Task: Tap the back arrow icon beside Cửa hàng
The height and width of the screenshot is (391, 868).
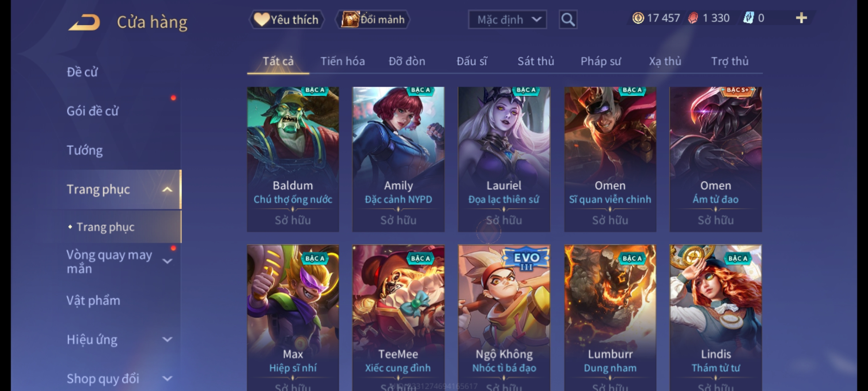Action: pyautogui.click(x=84, y=22)
